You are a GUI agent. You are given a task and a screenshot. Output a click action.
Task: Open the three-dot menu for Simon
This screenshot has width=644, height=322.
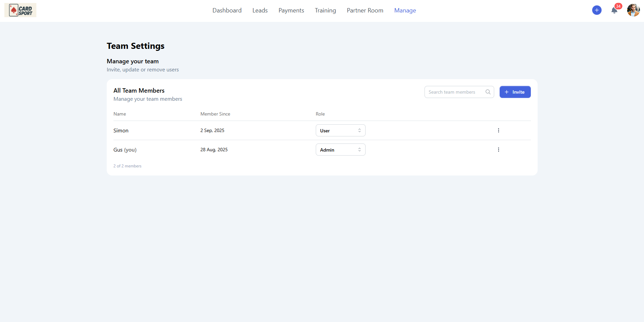click(x=498, y=130)
